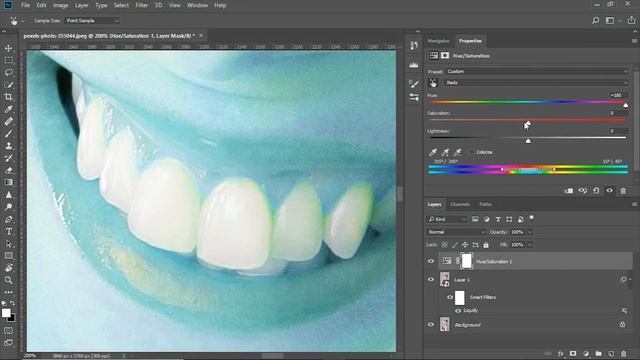
Task: Open the Image menu
Action: tap(60, 5)
